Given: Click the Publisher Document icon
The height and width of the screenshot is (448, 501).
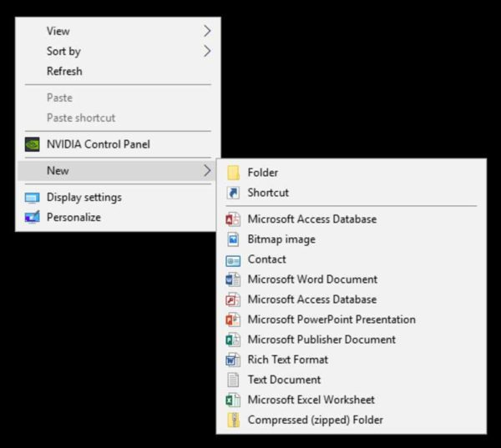Looking at the screenshot, I should pyautogui.click(x=233, y=340).
